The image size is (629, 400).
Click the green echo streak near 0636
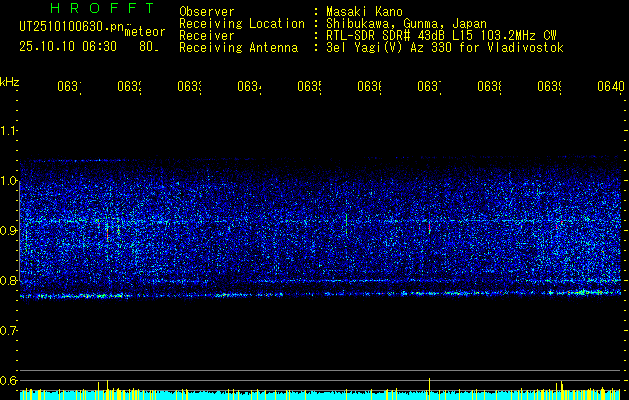point(346,224)
